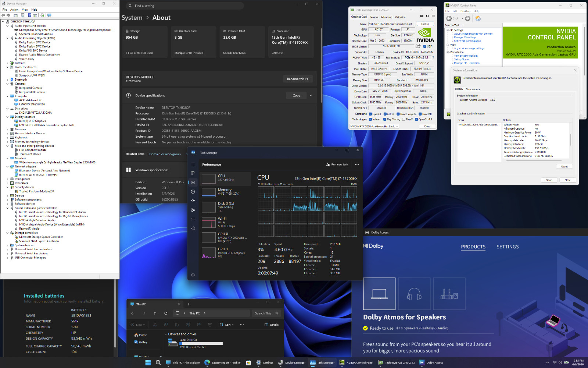This screenshot has width=588, height=368.
Task: Click GPU-Z BIOS export share icon
Action: point(418,46)
